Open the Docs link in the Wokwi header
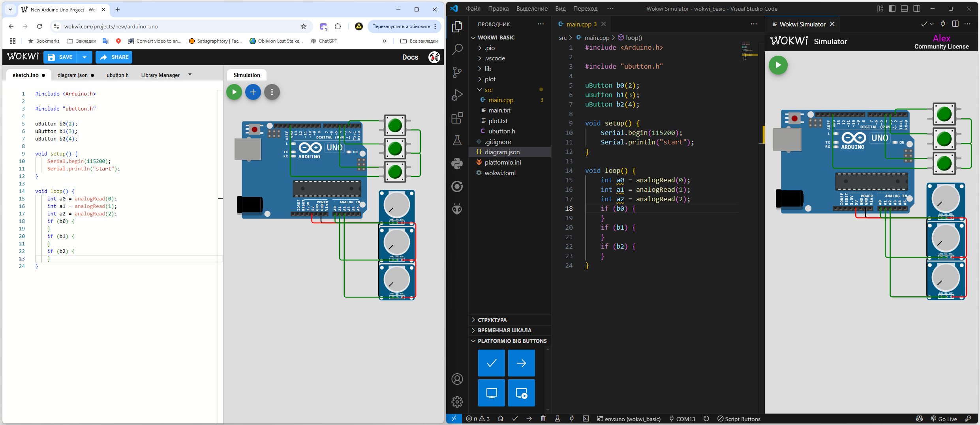Screen dimensions: 980x425 410,57
